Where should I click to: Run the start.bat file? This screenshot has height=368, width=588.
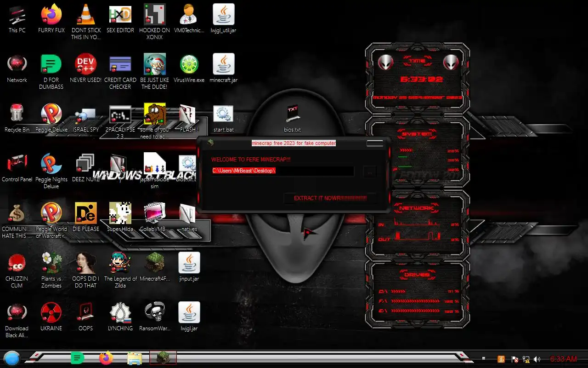(223, 118)
